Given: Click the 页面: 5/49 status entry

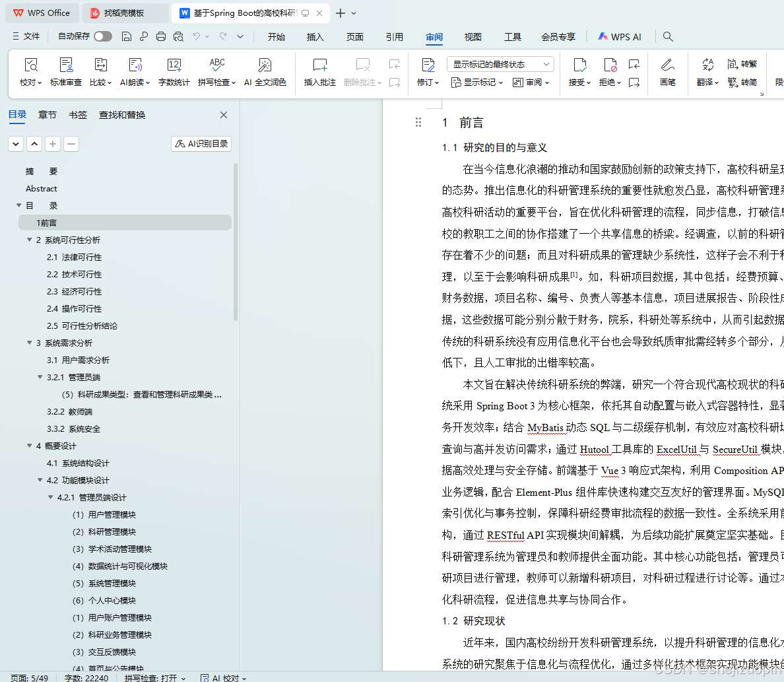Looking at the screenshot, I should click(30, 677).
